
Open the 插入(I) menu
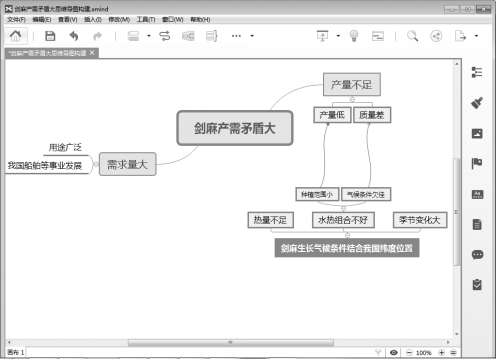[x=93, y=20]
